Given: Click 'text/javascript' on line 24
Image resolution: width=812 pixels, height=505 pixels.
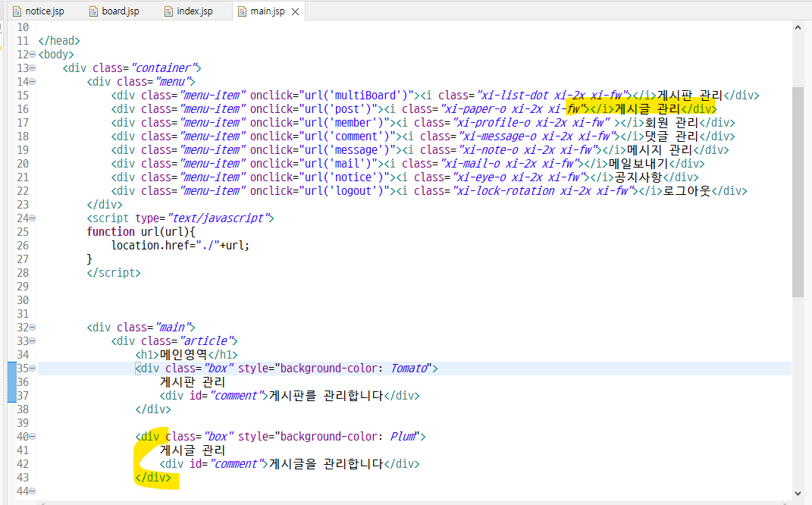Looking at the screenshot, I should pyautogui.click(x=218, y=218).
